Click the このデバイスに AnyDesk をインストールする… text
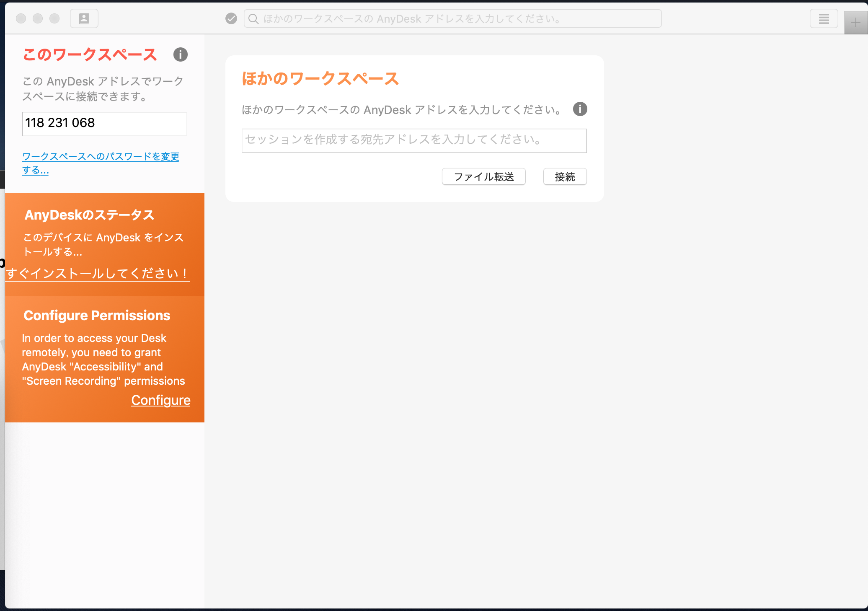Viewport: 868px width, 611px height. point(103,244)
